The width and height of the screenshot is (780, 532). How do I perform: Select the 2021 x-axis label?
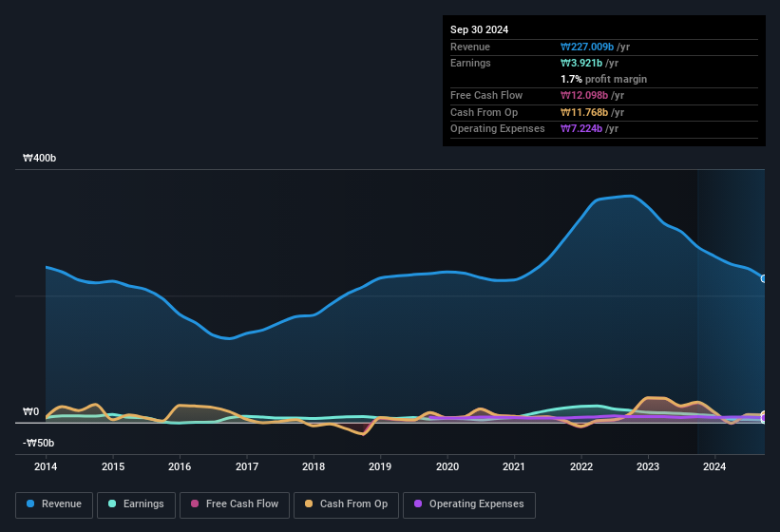point(514,466)
